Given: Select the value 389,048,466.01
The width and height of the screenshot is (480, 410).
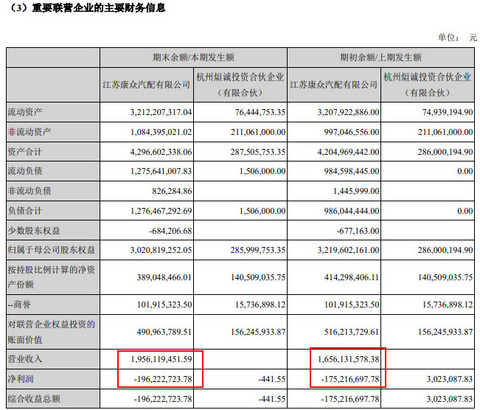Looking at the screenshot, I should click(x=164, y=277).
